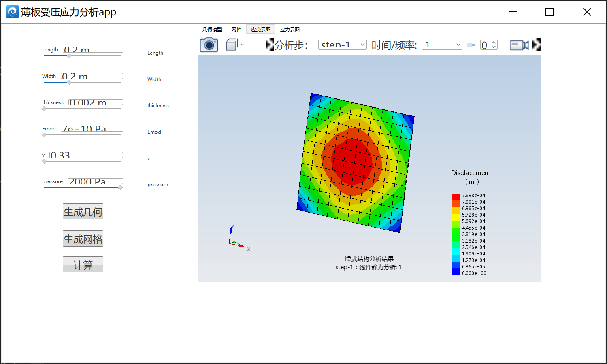This screenshot has width=607, height=364.
Task: Click the Length input field
Action: [x=93, y=49]
